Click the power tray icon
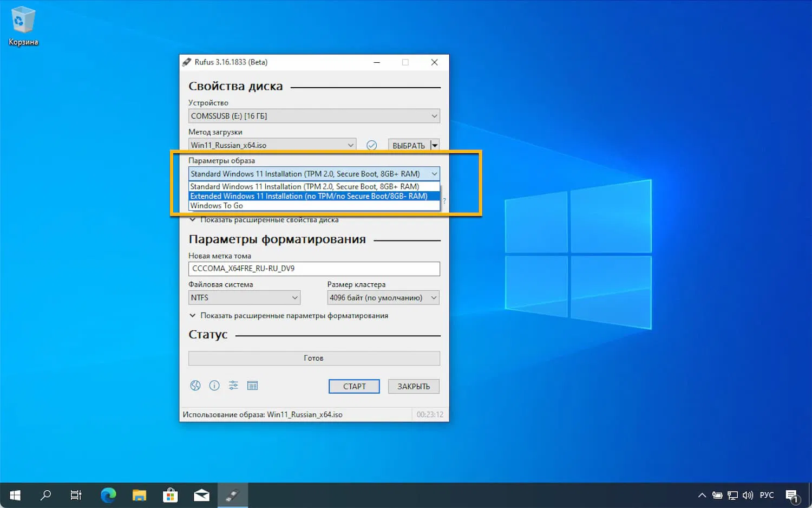 pos(717,495)
